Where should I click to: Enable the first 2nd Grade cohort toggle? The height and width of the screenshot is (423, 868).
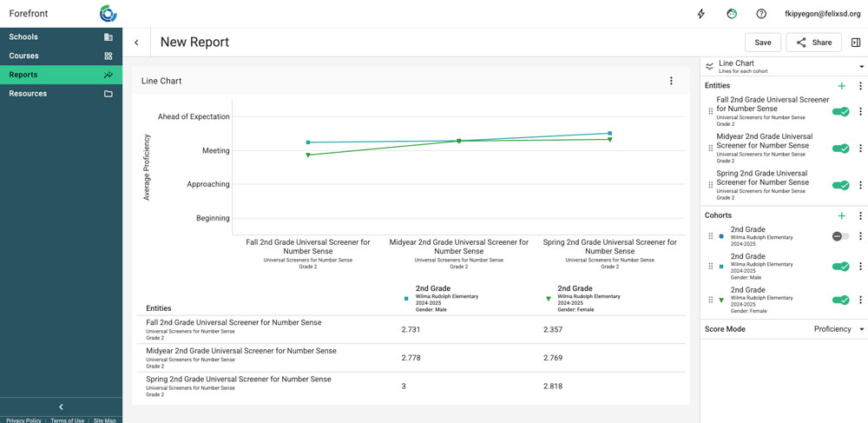coord(840,236)
